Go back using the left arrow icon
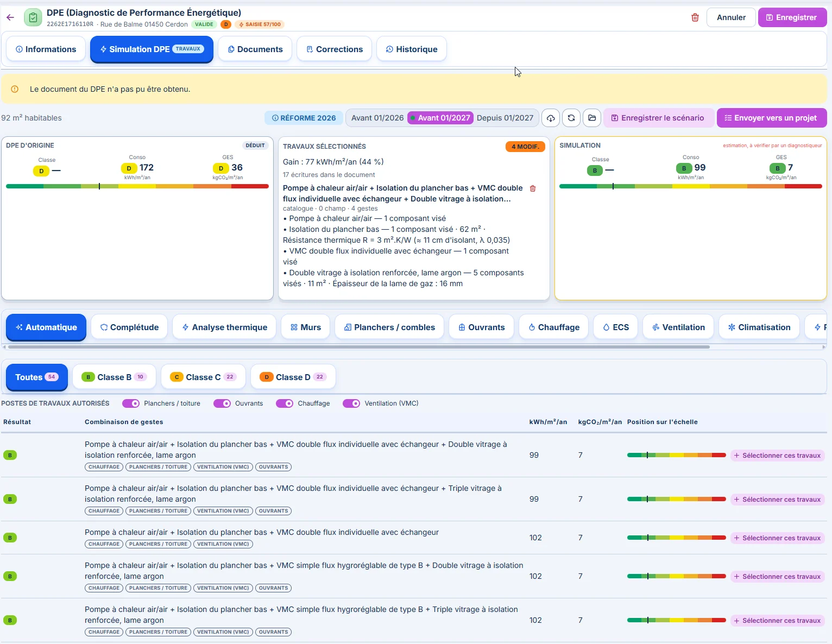Viewport: 832px width, 644px height. click(x=10, y=17)
